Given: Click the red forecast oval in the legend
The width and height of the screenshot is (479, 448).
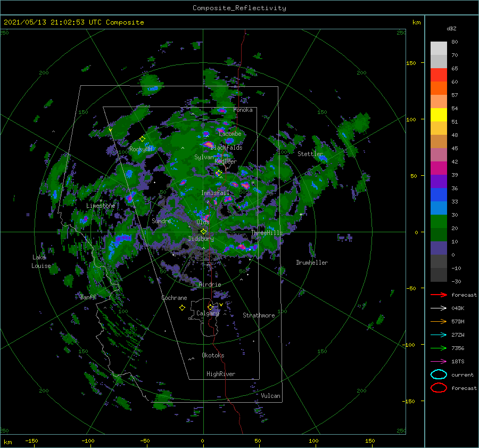Looking at the screenshot, I should tap(439, 388).
